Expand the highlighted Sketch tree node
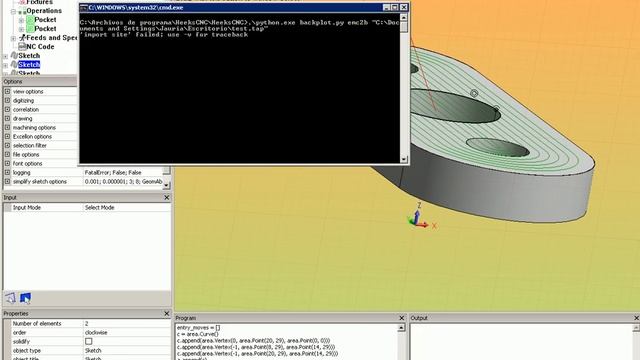 (5, 65)
